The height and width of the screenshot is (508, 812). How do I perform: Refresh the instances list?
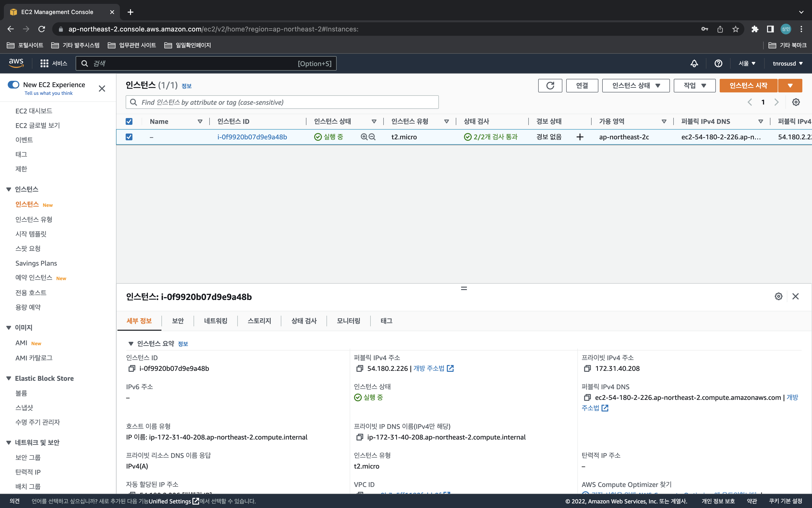coord(550,86)
